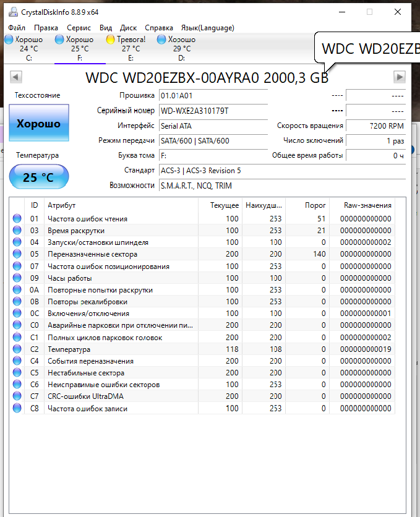Click the SATA/600 transfer mode field

[x=213, y=141]
